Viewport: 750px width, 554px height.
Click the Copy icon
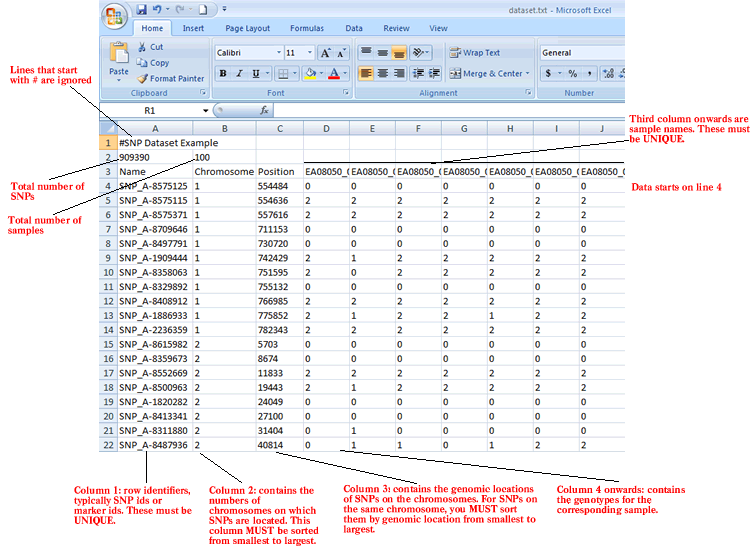click(x=142, y=63)
